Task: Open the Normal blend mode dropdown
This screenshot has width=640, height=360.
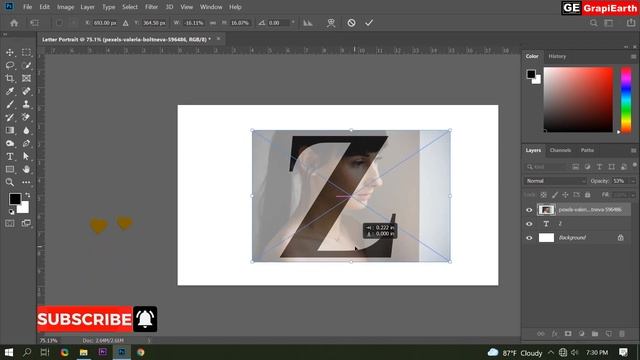Action: [x=555, y=180]
